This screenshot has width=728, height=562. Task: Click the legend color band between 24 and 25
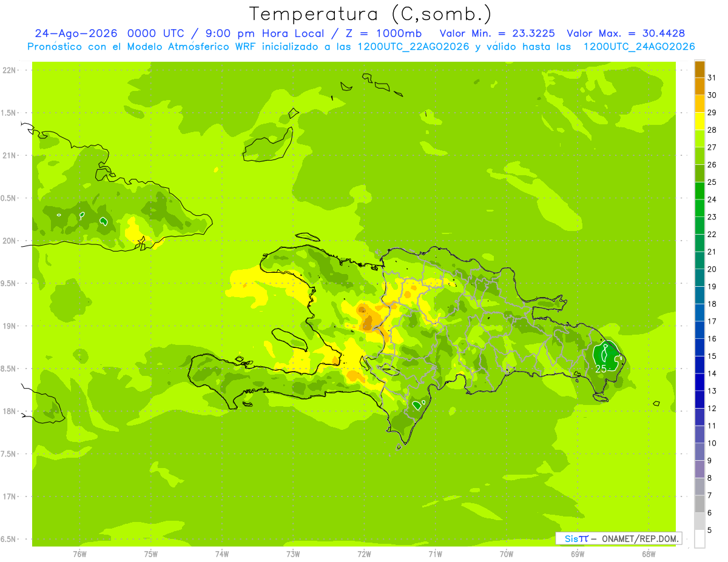click(x=699, y=191)
